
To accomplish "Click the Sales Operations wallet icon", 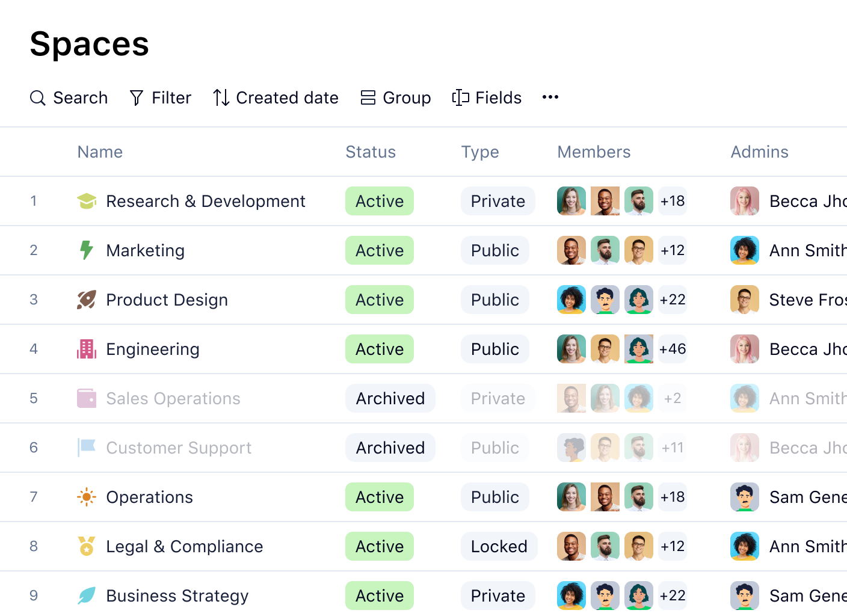I will (x=87, y=398).
